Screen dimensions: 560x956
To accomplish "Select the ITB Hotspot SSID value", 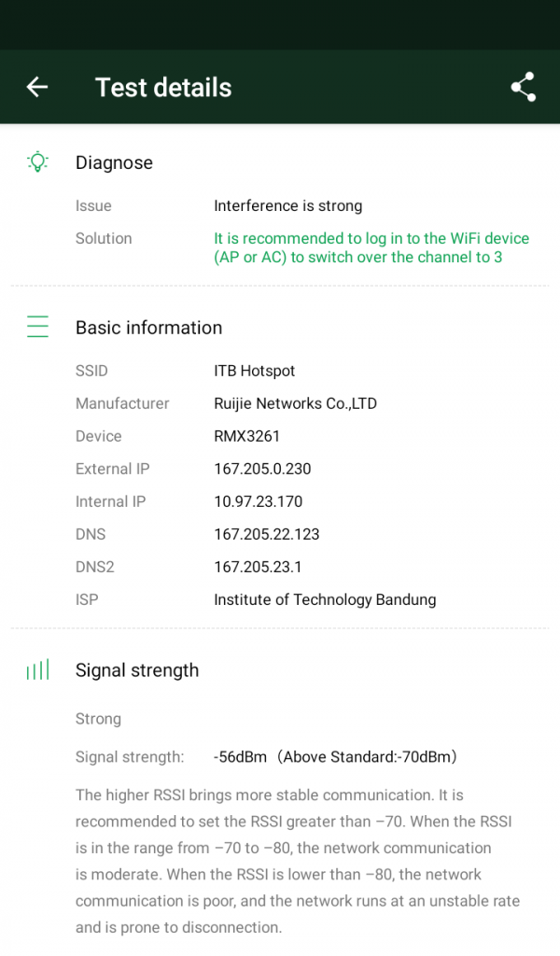I will [x=254, y=371].
